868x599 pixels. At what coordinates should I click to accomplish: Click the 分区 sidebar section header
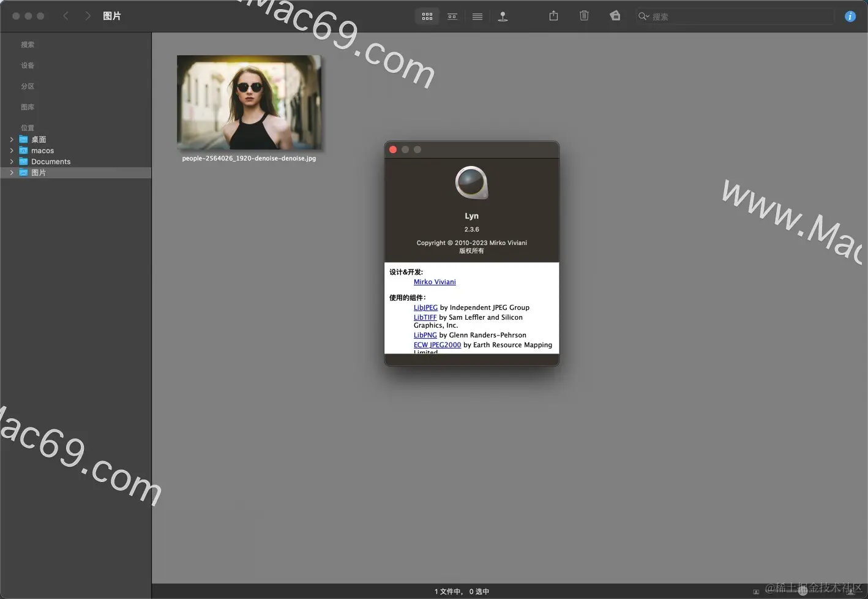coord(28,86)
